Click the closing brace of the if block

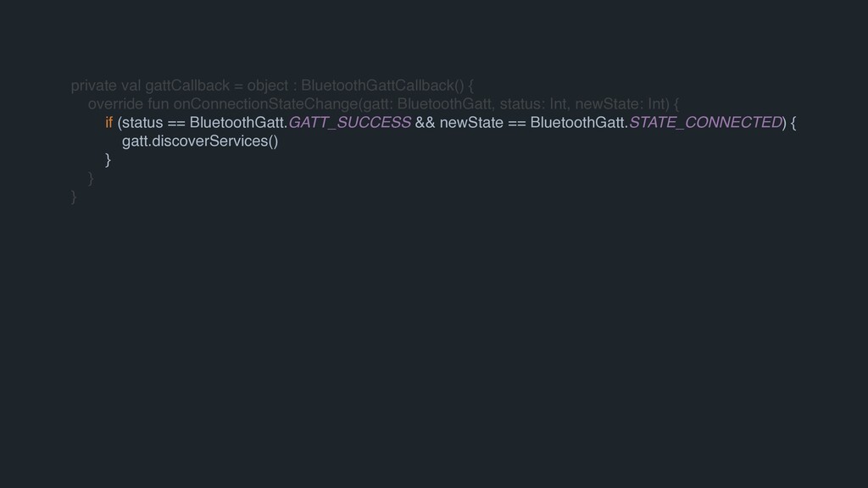[x=108, y=159]
